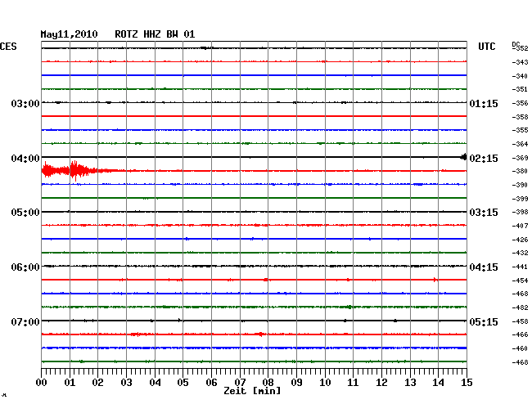
Task: Select the DC offset value -369
Action: (520, 158)
